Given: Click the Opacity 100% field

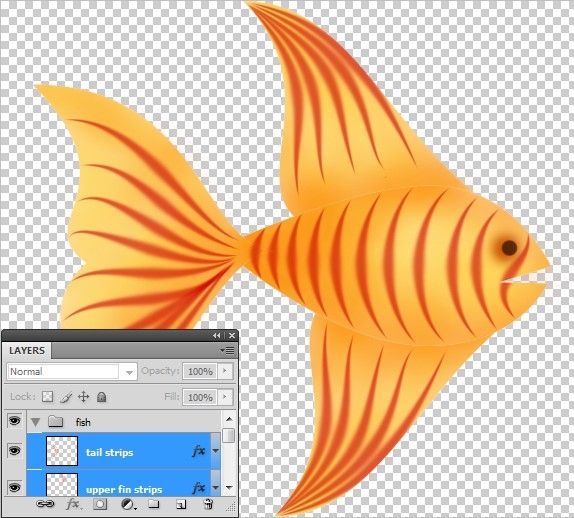Looking at the screenshot, I should [200, 371].
